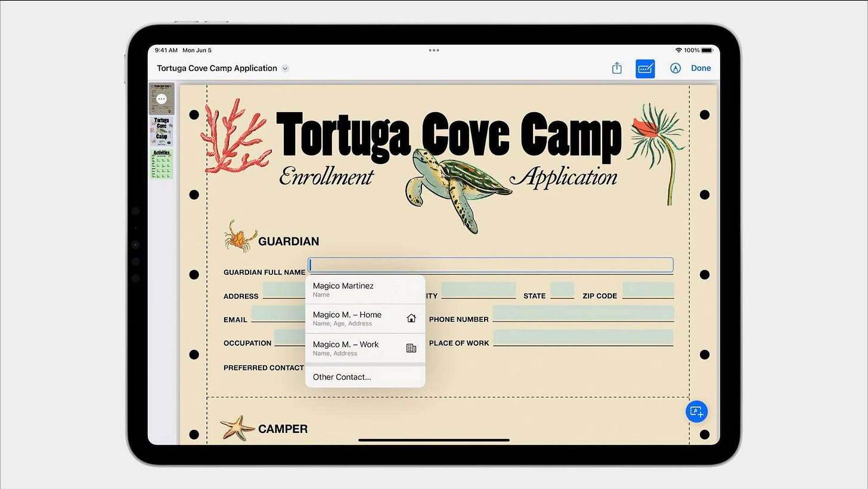Choose the Magico M. – Work suggestion
Image resolution: width=868 pixels, height=489 pixels.
coord(365,348)
